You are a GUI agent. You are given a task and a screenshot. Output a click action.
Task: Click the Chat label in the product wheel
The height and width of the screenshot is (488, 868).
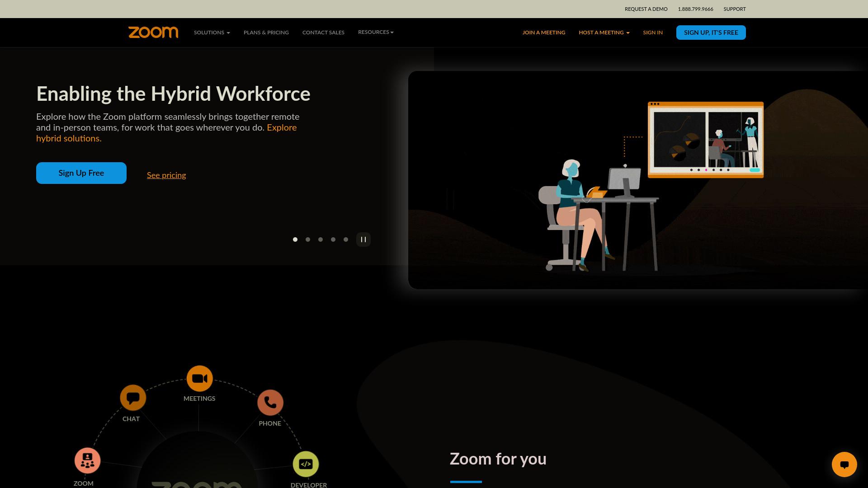131,419
